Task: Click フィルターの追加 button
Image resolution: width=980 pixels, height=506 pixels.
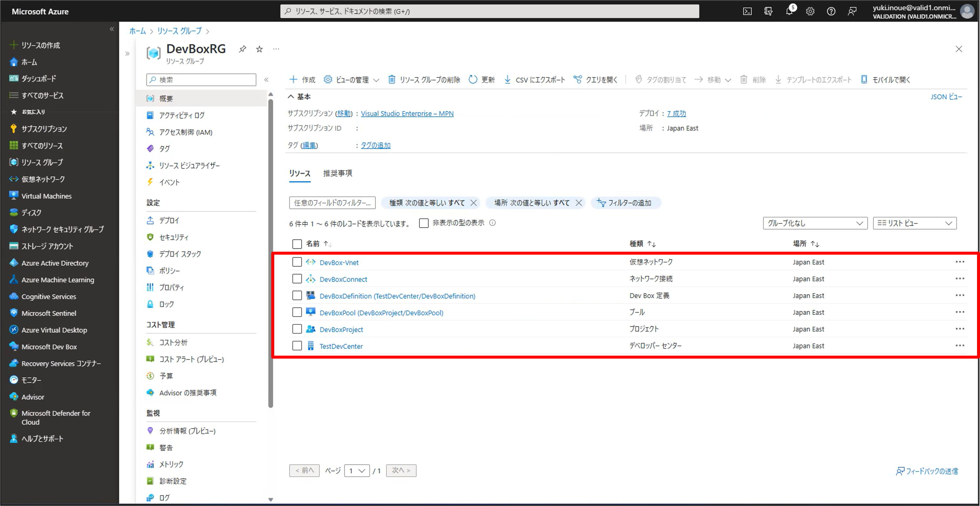Action: tap(626, 203)
